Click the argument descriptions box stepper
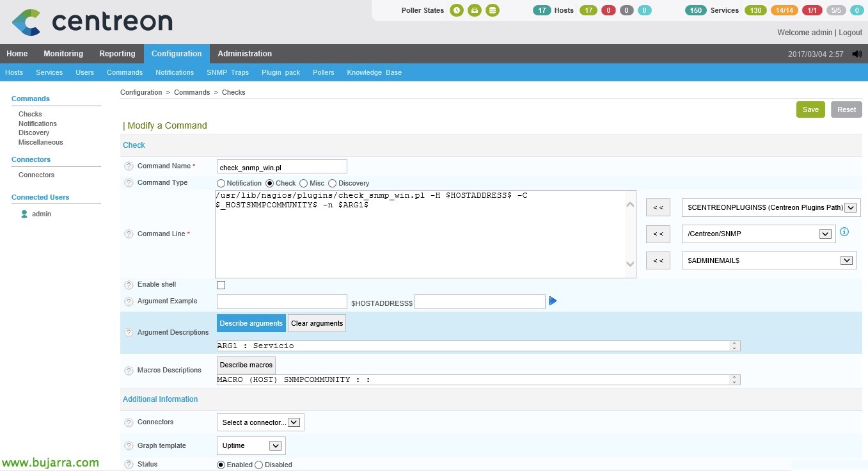Image resolution: width=868 pixels, height=471 pixels. tap(735, 346)
